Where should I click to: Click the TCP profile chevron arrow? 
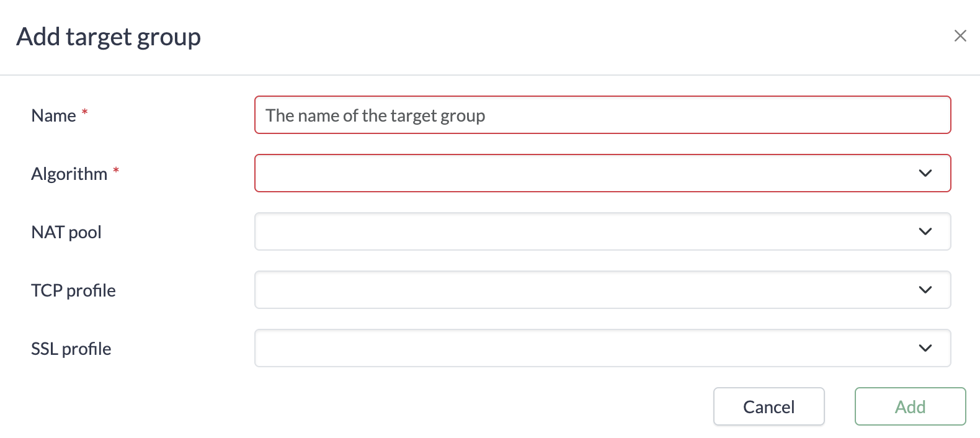coord(925,290)
